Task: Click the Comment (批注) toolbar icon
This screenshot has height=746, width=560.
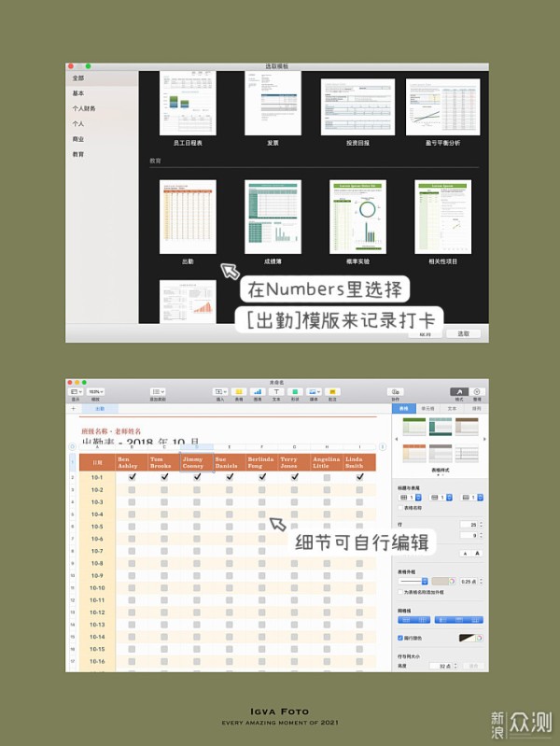Action: pos(332,391)
